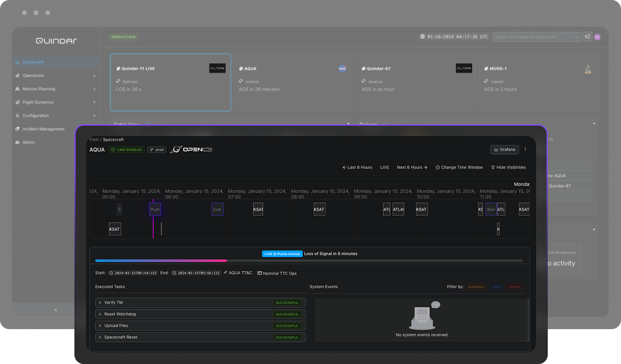Expand the Verify TM task
The width and height of the screenshot is (621, 364).
pyautogui.click(x=200, y=302)
